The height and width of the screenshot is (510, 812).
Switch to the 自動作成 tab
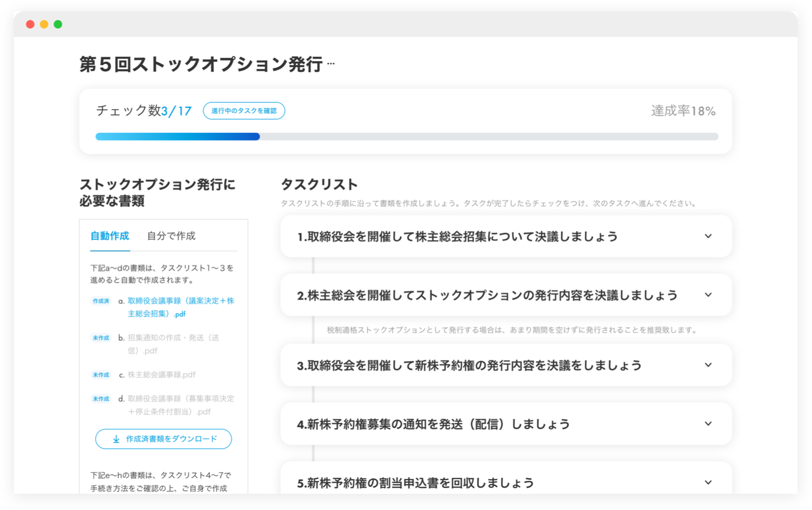pyautogui.click(x=110, y=236)
